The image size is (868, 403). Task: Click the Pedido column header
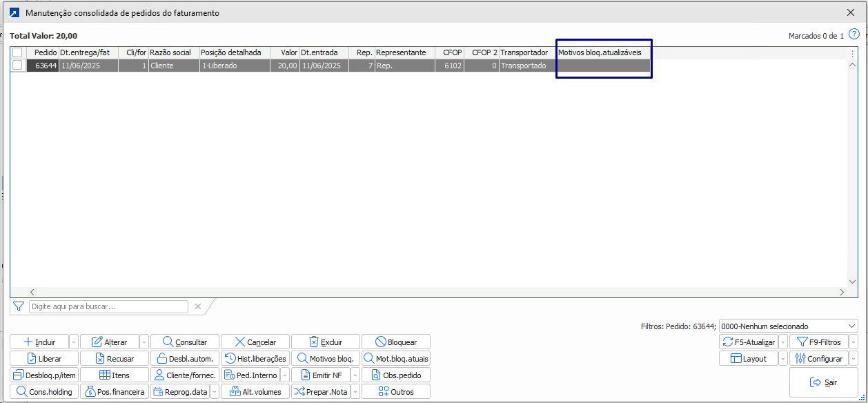click(x=41, y=52)
